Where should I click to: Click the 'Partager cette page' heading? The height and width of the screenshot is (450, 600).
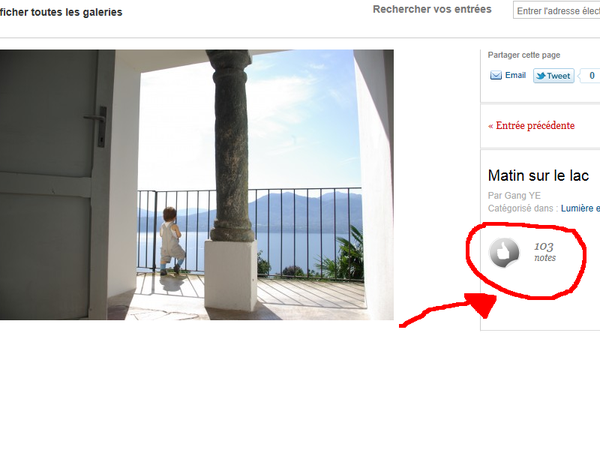click(524, 55)
